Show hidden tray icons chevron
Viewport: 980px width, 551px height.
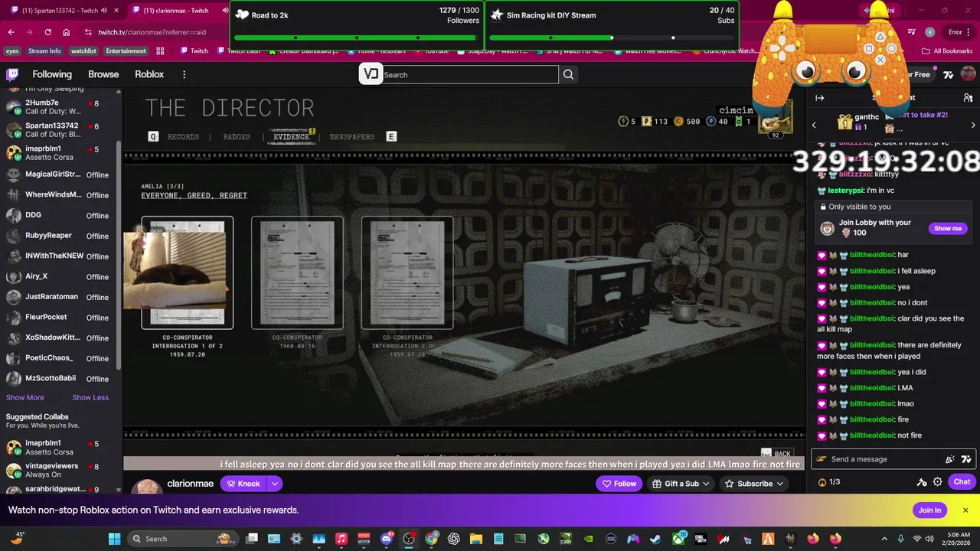pyautogui.click(x=884, y=539)
